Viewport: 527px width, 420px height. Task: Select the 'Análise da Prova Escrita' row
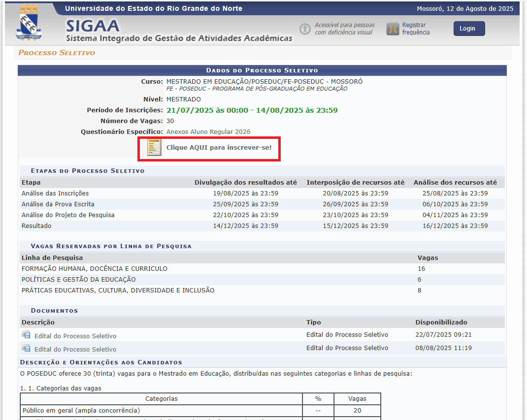point(58,204)
